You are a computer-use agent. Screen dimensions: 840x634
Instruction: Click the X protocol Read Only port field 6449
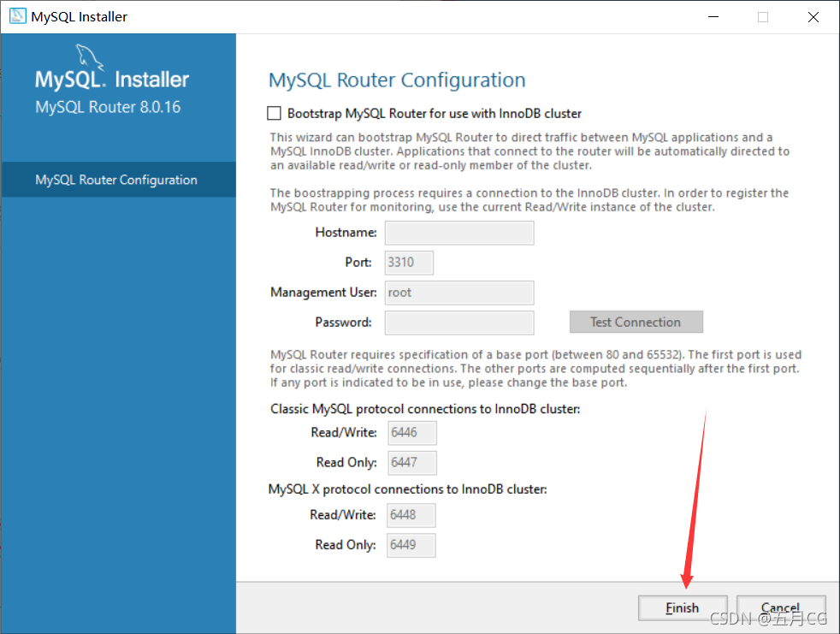(411, 545)
